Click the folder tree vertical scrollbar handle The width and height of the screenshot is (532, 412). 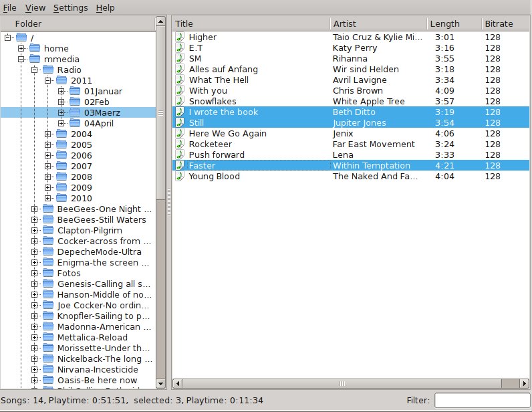(160, 113)
